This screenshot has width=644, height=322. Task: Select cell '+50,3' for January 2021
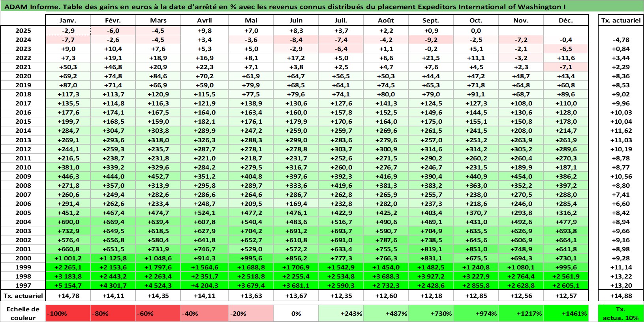click(x=68, y=67)
